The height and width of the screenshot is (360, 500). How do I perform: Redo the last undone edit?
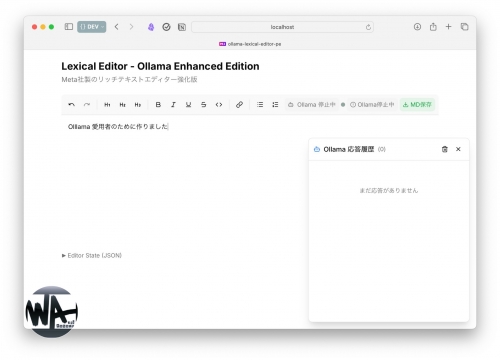[x=87, y=105]
